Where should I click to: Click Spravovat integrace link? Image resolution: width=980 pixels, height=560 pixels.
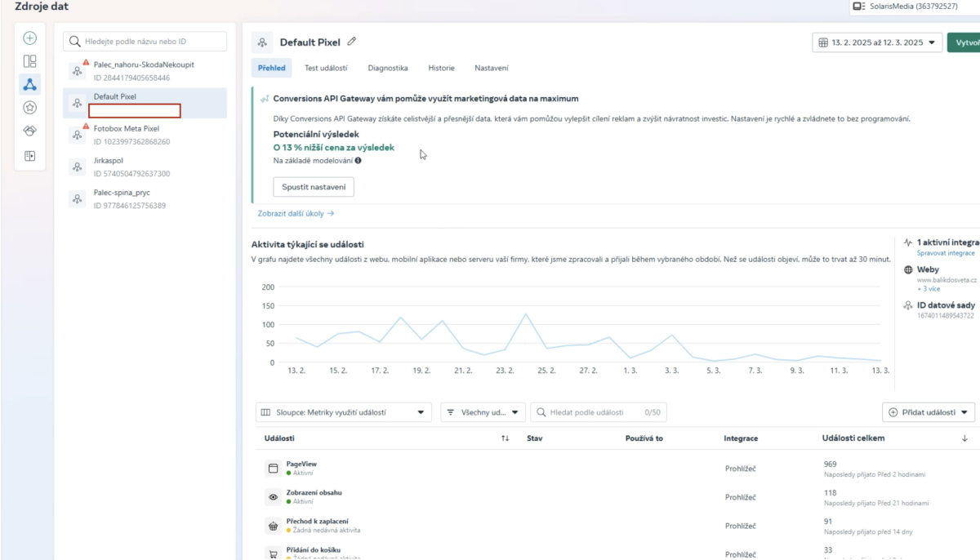pos(946,253)
